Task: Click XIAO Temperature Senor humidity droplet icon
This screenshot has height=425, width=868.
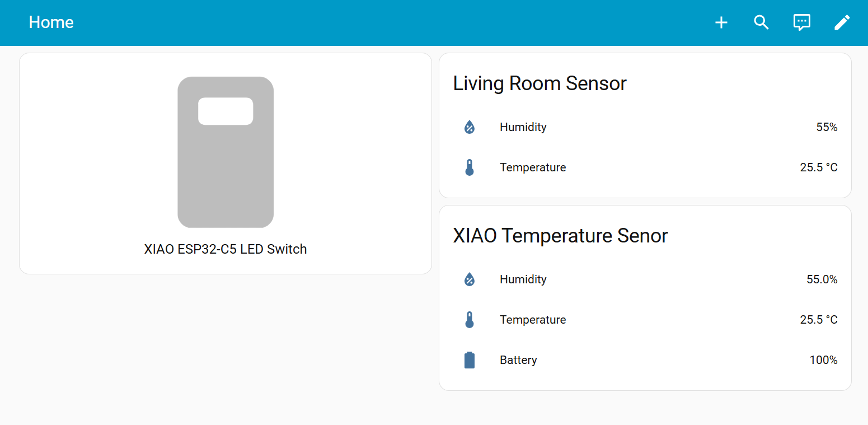Action: tap(470, 279)
